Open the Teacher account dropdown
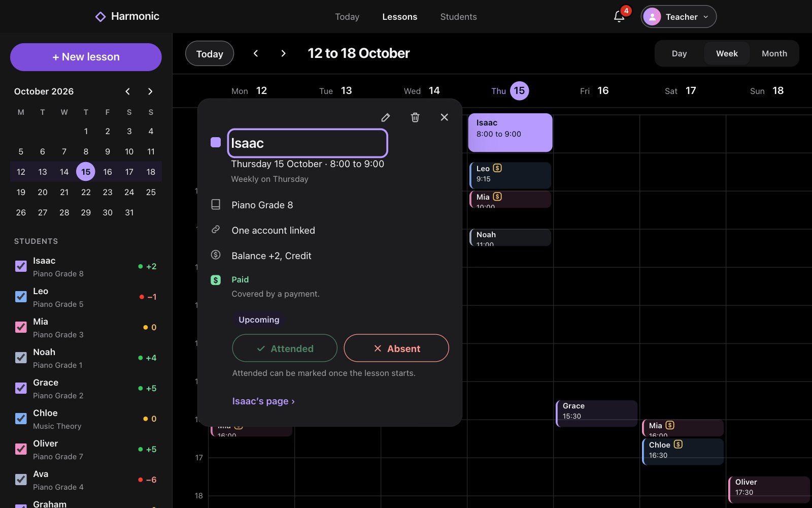The image size is (812, 508). 679,17
